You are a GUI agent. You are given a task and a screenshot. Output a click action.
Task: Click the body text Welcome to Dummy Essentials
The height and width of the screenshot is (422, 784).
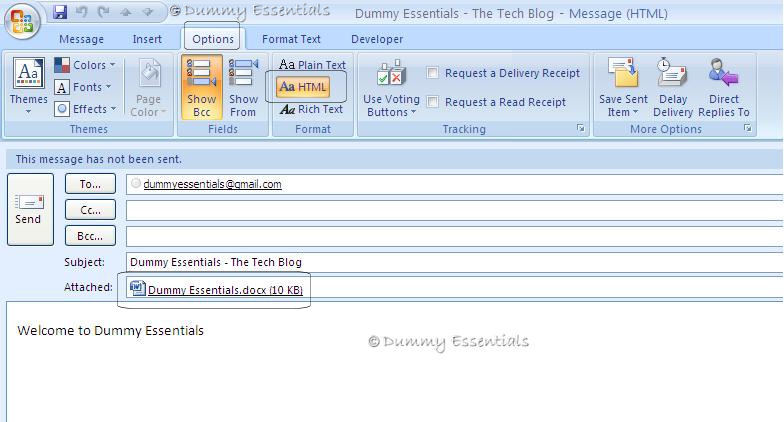110,330
